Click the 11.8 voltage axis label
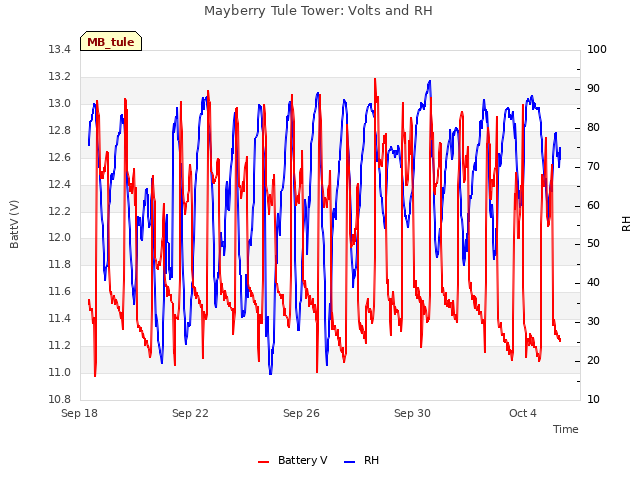Image resolution: width=640 pixels, height=480 pixels. pyautogui.click(x=60, y=264)
